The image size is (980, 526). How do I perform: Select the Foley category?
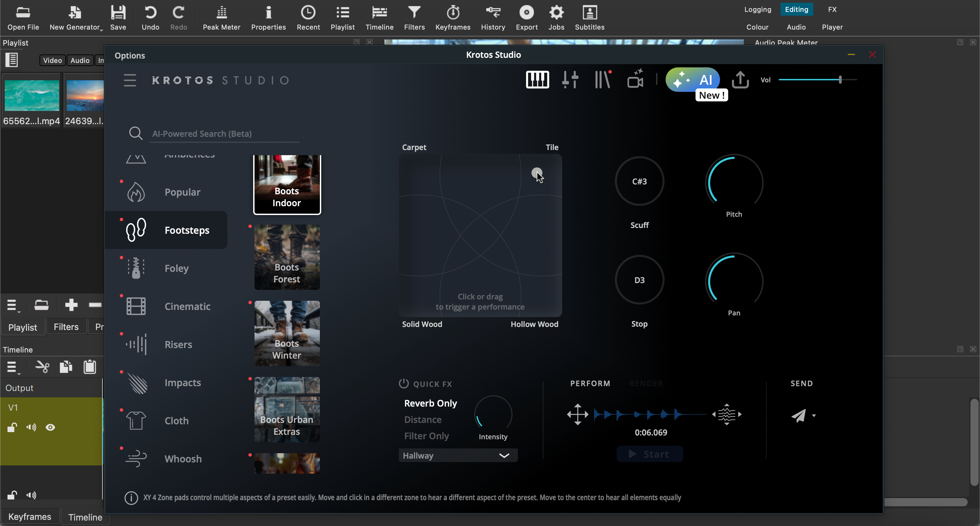click(176, 268)
